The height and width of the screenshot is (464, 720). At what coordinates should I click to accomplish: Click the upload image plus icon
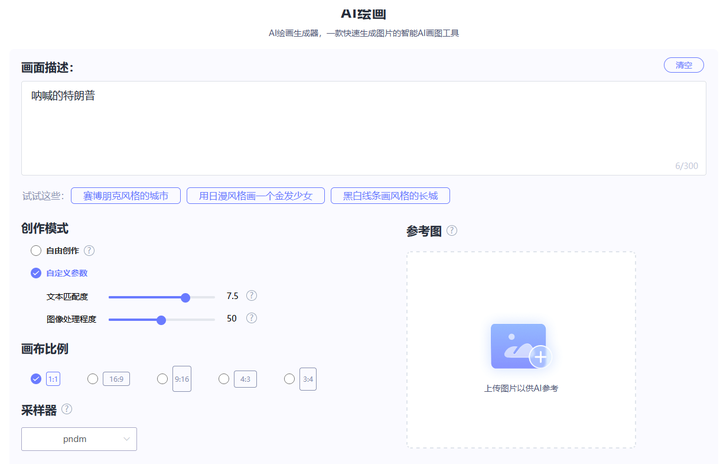540,356
